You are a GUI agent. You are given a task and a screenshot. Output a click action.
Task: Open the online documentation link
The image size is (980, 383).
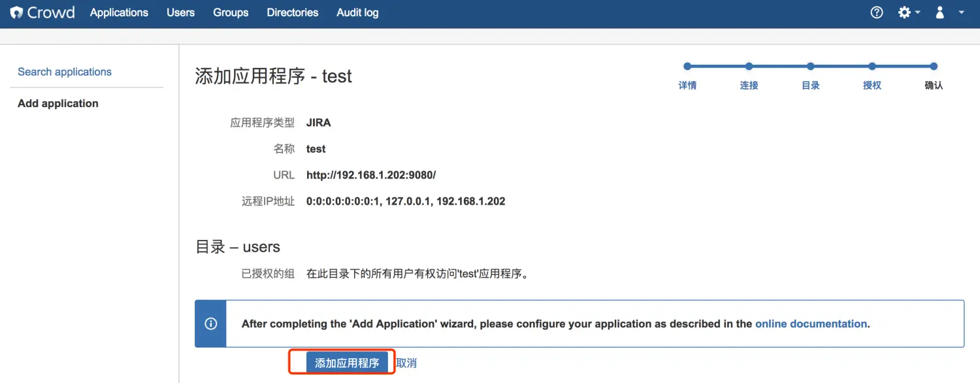coord(811,324)
